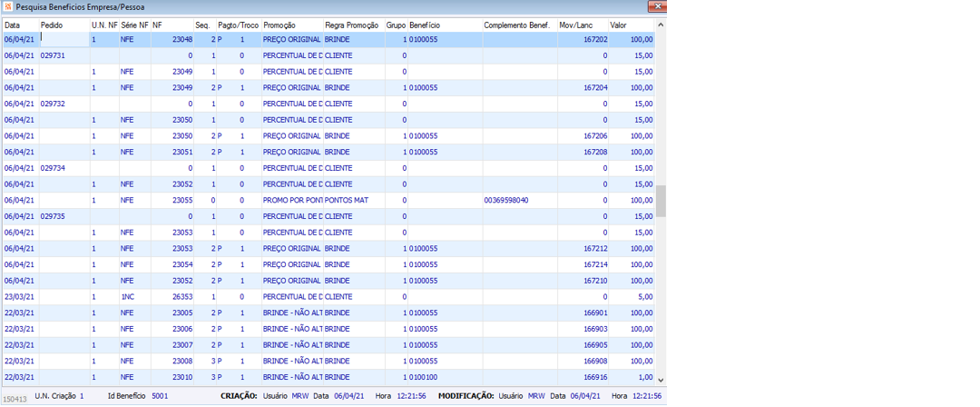Click NF cell 26353
This screenshot has width=980, height=407.
coord(172,297)
